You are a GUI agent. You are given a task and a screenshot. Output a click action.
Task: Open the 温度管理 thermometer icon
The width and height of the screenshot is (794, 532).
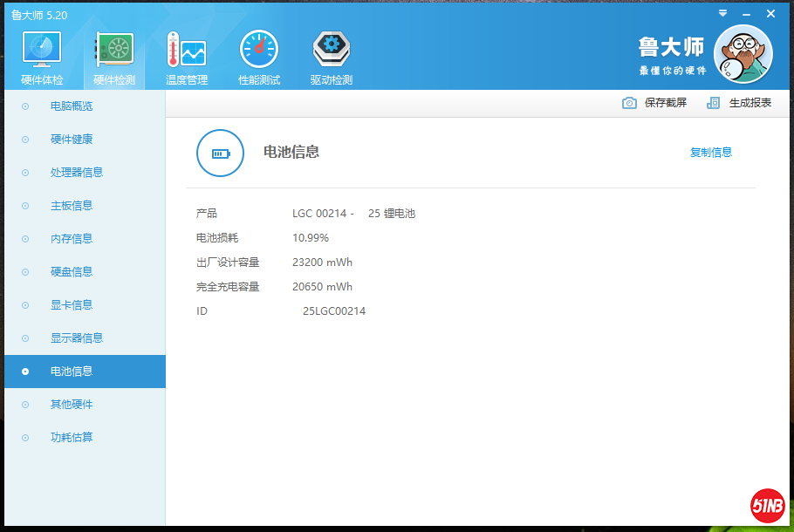click(187, 51)
